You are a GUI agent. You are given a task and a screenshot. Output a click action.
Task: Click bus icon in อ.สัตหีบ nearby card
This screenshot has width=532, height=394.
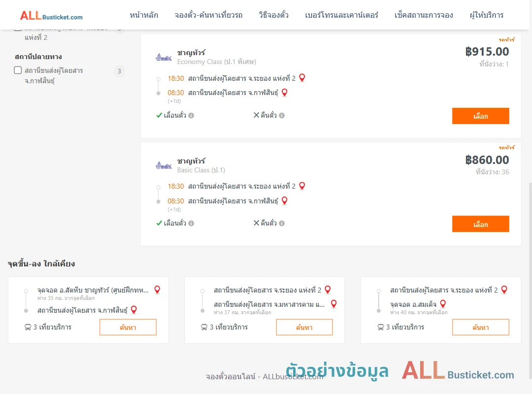[x=28, y=327]
